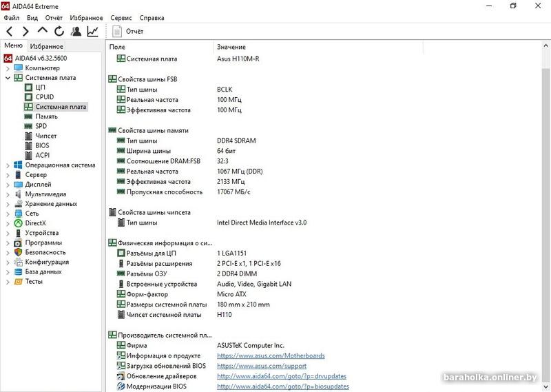The image size is (551, 392).
Task: Click the scroll up arrow of the right scrollbar
Action: (545, 46)
